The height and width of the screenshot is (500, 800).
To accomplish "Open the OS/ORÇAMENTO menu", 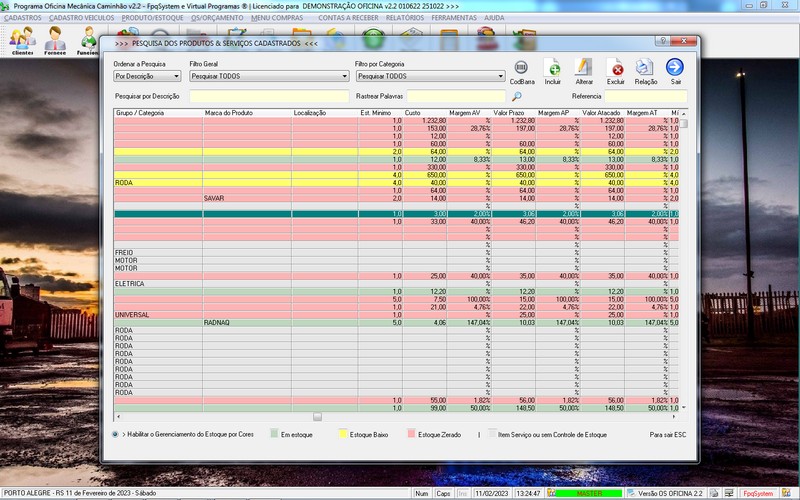I will 217,18.
